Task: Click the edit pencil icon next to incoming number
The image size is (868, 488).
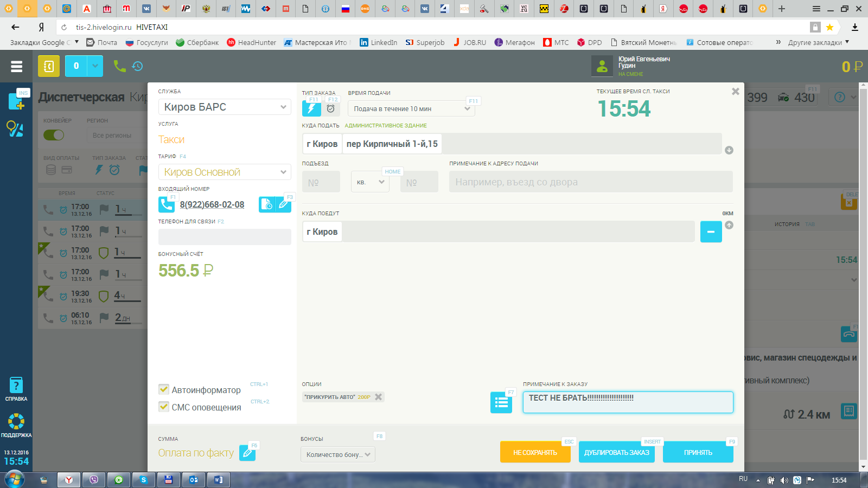Action: 283,204
